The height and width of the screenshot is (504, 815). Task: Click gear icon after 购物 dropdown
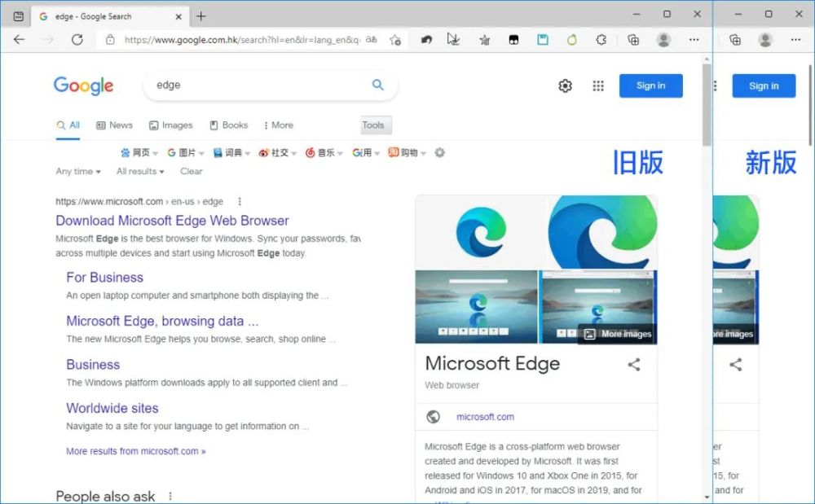[440, 152]
